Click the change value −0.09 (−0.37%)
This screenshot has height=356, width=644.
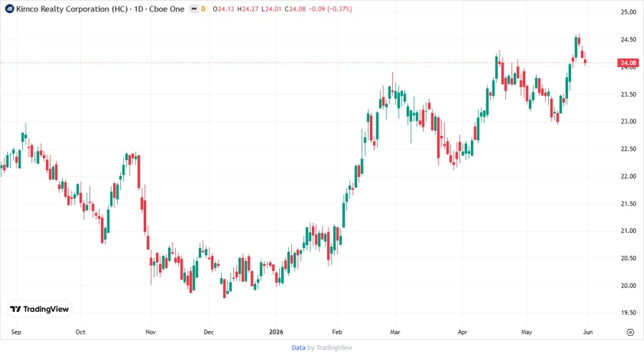[x=331, y=9]
